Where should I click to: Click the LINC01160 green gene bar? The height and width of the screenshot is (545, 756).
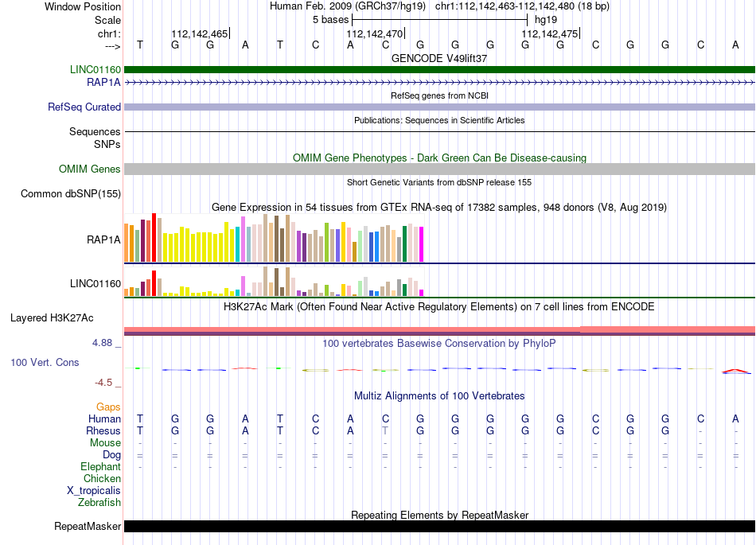439,69
